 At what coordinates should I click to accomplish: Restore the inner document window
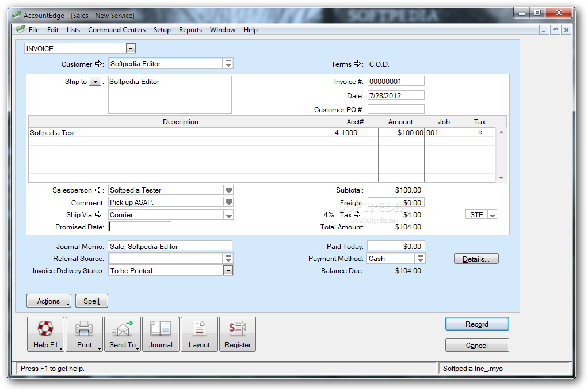(x=555, y=30)
